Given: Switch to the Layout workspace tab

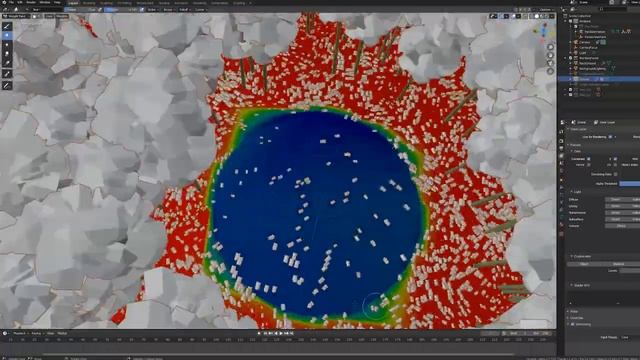Looking at the screenshot, I should click(73, 3).
